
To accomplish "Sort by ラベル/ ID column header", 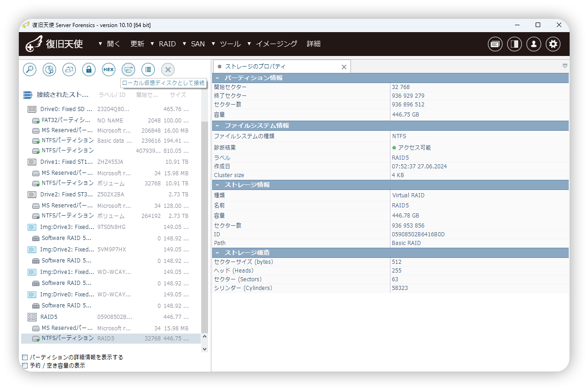I will click(x=112, y=95).
